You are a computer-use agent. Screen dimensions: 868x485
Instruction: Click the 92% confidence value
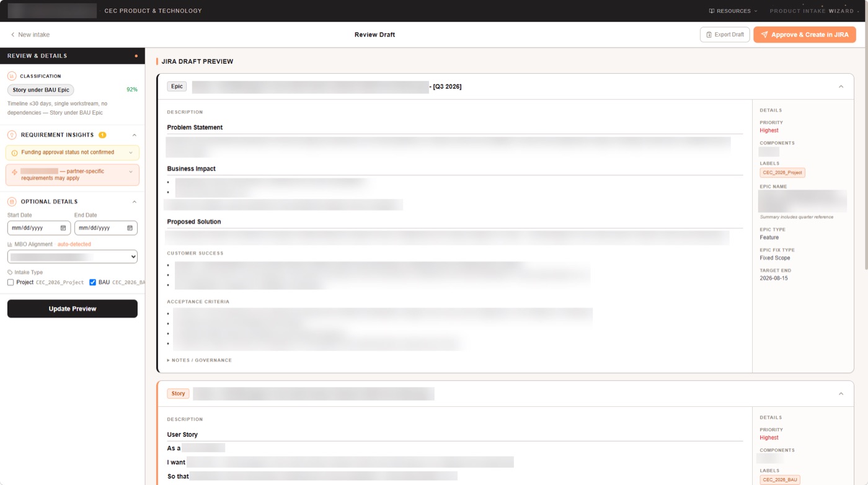[x=132, y=90]
